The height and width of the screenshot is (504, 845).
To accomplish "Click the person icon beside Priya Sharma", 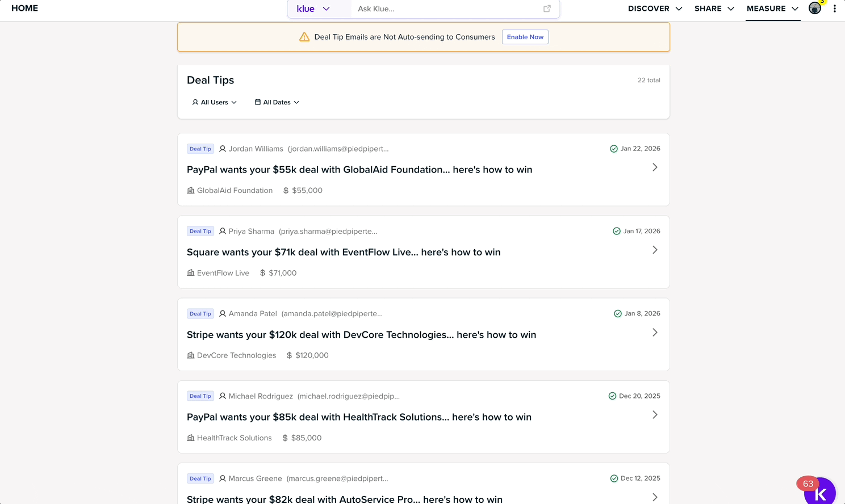I will (x=223, y=231).
